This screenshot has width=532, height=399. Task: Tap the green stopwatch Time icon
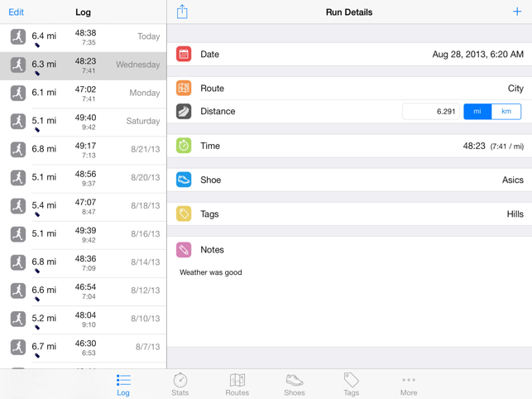184,146
